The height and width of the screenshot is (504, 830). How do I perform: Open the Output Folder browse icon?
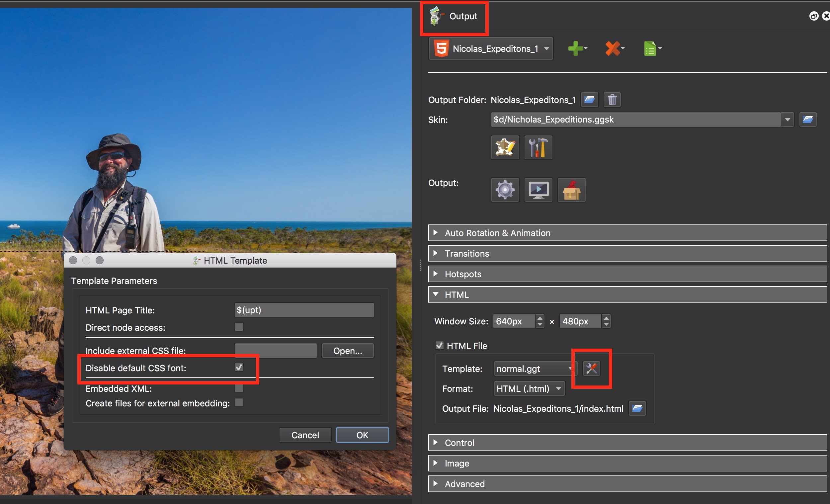[590, 100]
